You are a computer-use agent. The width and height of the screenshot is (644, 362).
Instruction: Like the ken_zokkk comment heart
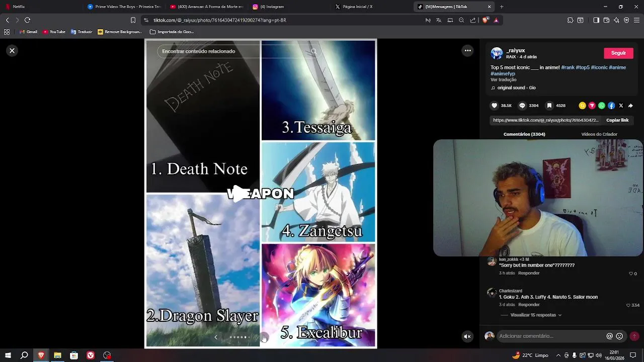pyautogui.click(x=631, y=274)
